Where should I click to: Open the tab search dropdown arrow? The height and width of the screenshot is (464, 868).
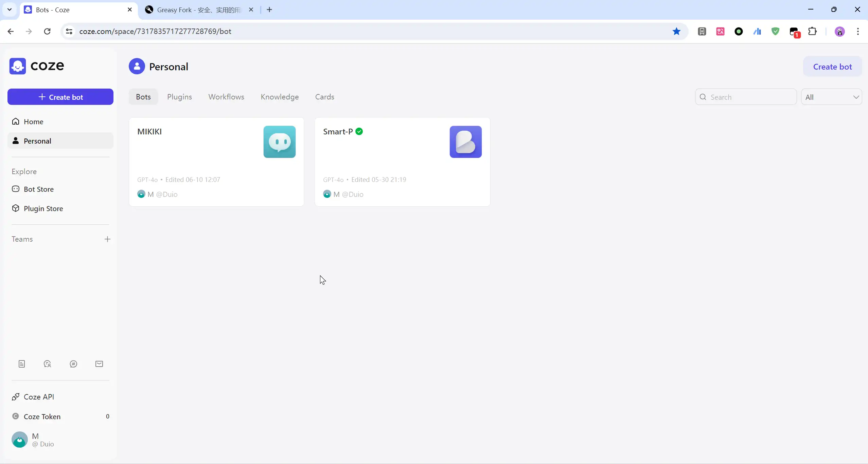coord(10,10)
